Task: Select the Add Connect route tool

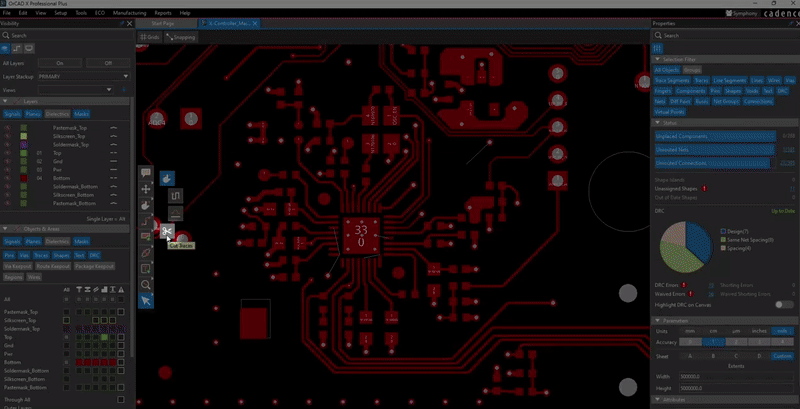Action: 146,221
